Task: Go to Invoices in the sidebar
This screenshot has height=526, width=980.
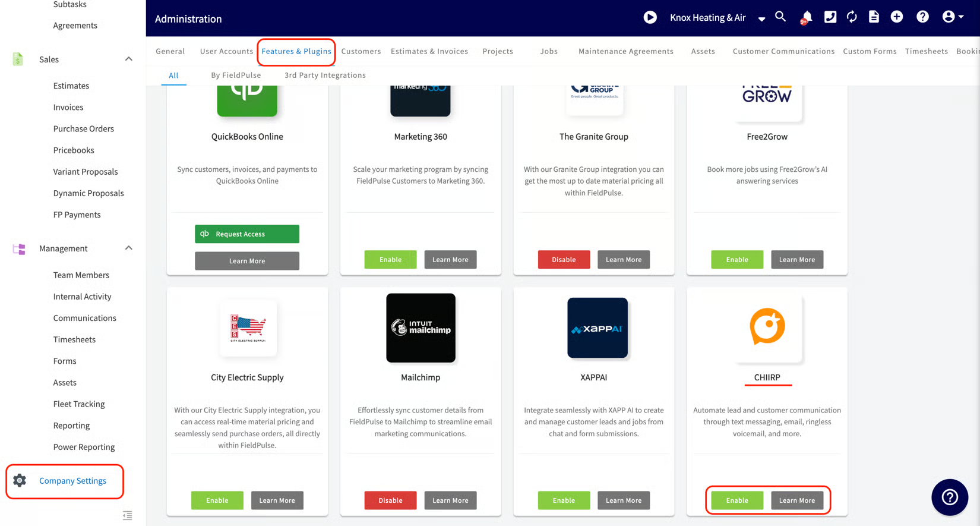Action: pyautogui.click(x=68, y=107)
